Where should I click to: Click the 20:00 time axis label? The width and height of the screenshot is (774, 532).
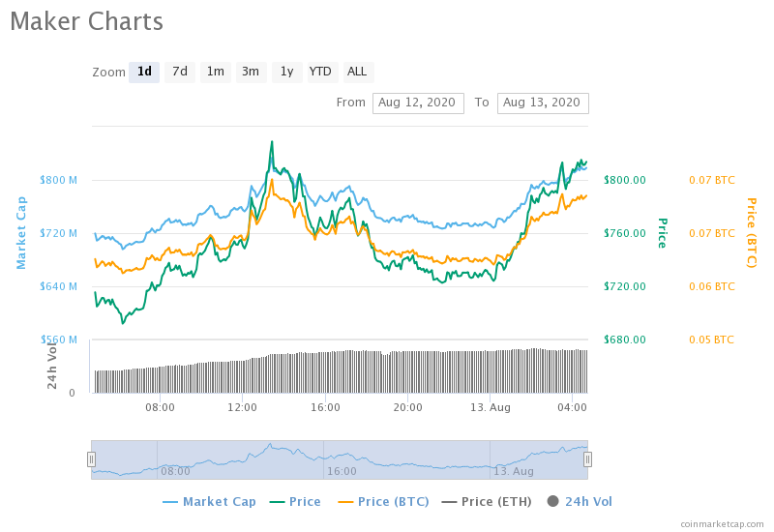pyautogui.click(x=407, y=407)
